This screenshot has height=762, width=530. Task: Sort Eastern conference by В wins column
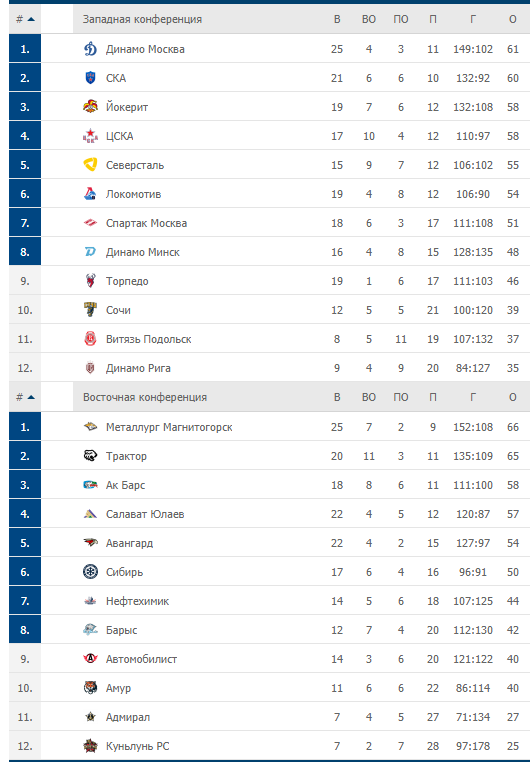point(337,398)
